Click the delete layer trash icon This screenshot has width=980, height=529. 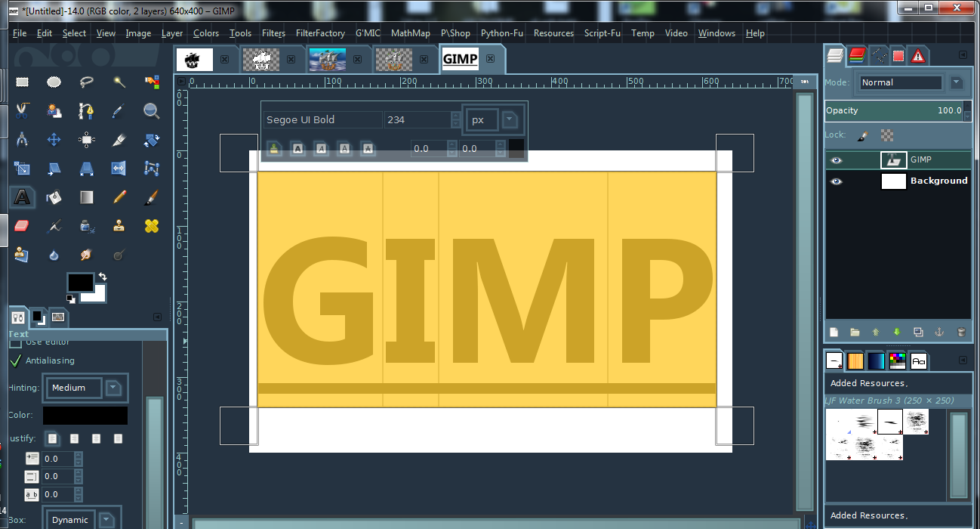coord(961,332)
